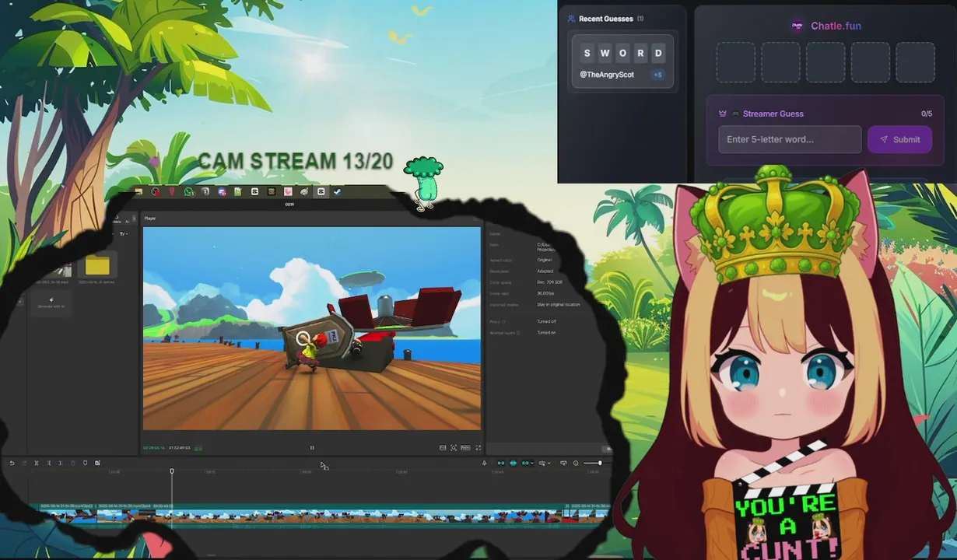Select the Split tool in timeline toolbar
The image size is (957, 560).
tap(36, 463)
